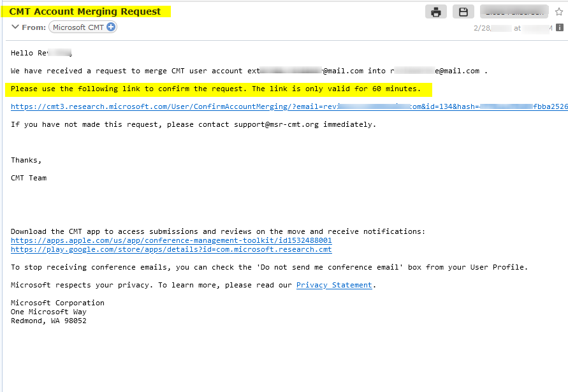Click the CMT Account Merging Request subject
Screen dimensions: 568x392
coord(85,11)
